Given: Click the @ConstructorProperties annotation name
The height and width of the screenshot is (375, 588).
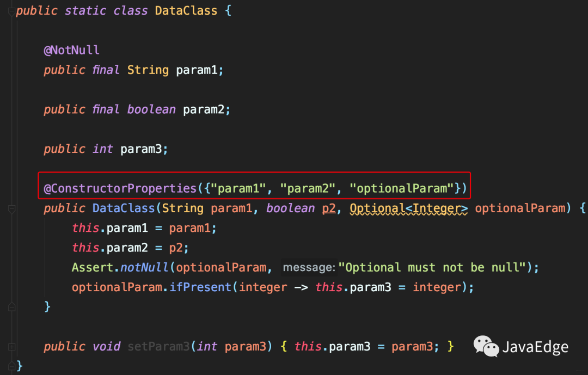Looking at the screenshot, I should click(120, 188).
